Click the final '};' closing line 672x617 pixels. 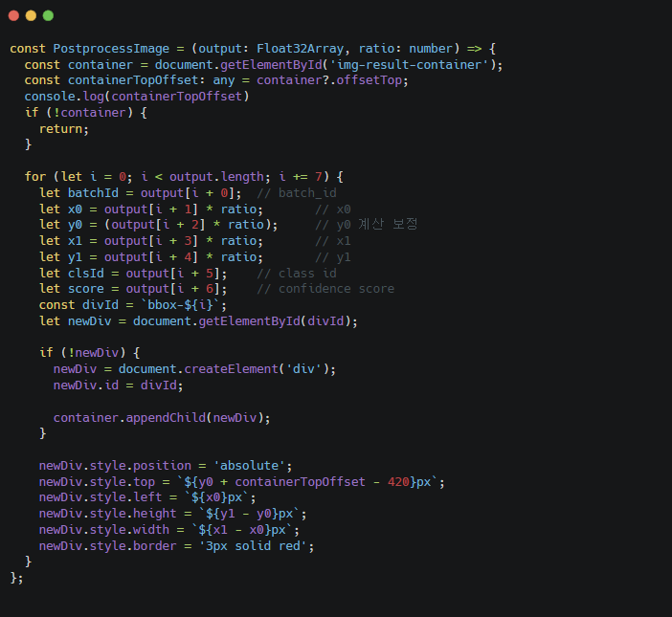coord(16,578)
